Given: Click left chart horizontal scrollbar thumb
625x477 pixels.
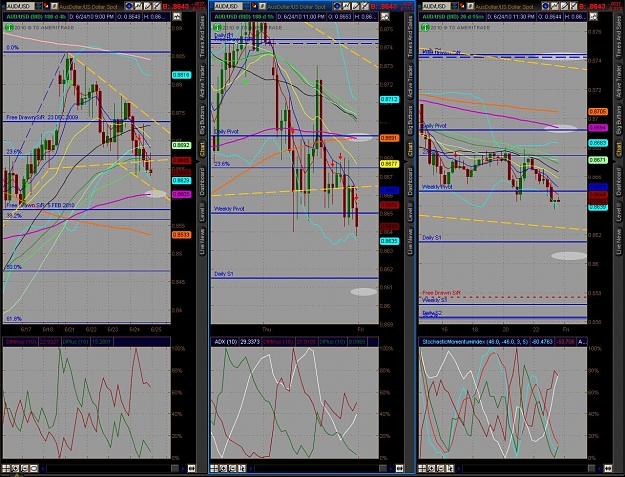Looking at the screenshot, I should pyautogui.click(x=175, y=468).
